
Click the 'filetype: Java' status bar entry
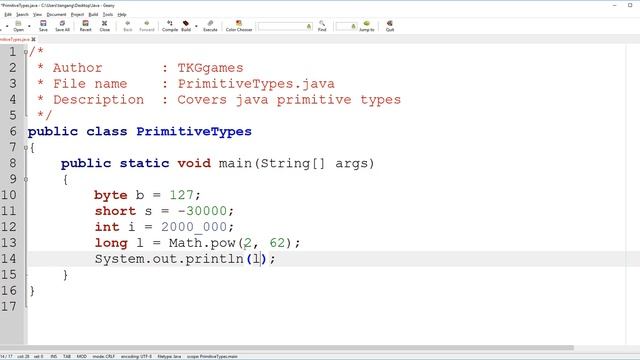[x=169, y=356]
